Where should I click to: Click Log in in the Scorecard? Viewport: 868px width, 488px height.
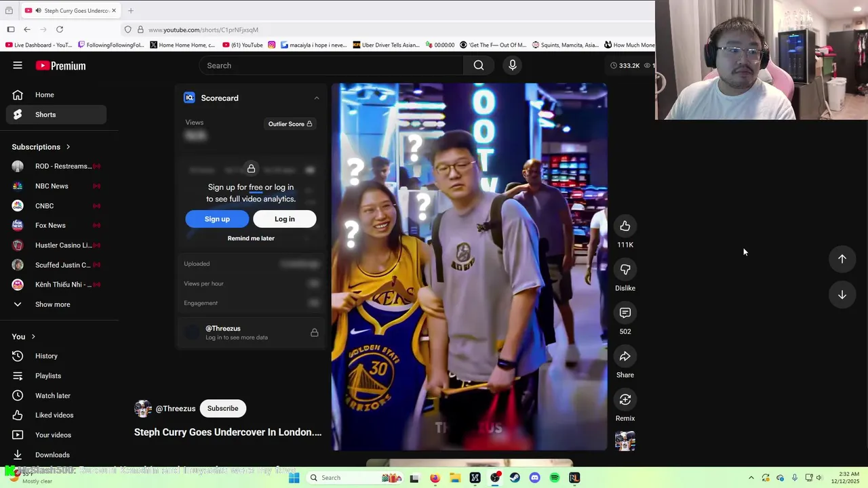click(285, 219)
